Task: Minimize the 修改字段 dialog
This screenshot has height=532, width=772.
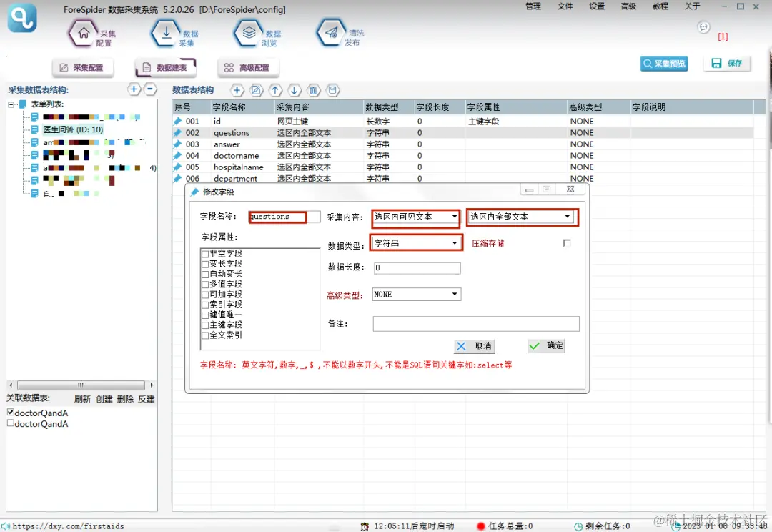Action: coord(529,189)
